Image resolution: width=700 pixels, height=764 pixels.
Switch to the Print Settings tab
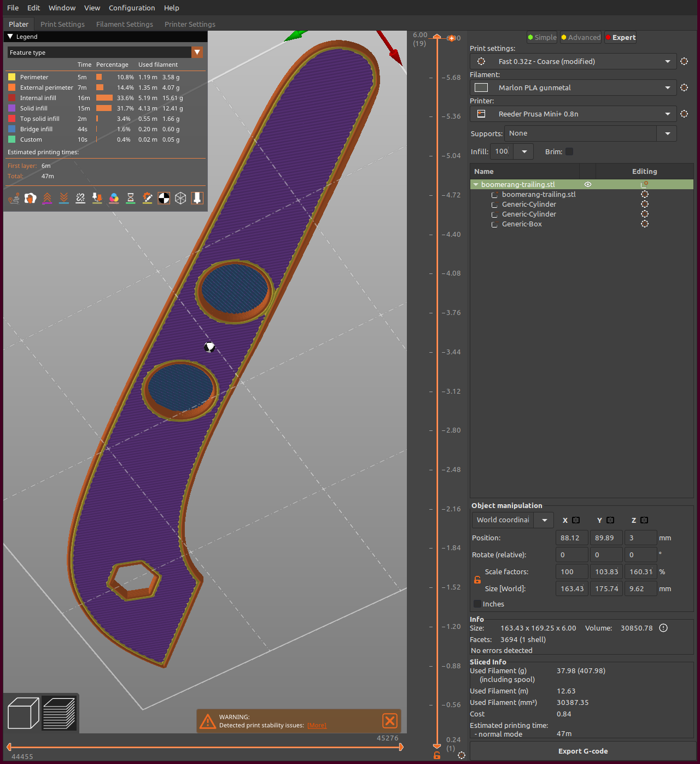62,24
